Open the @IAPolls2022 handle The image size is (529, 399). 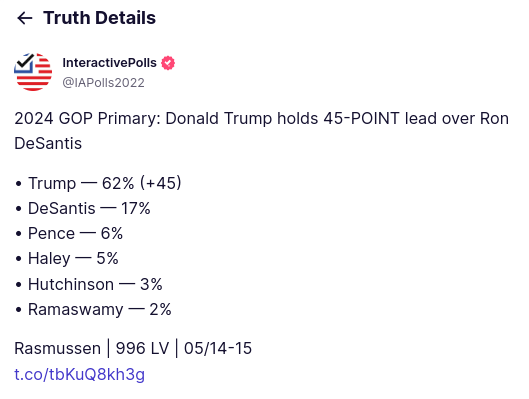click(103, 83)
